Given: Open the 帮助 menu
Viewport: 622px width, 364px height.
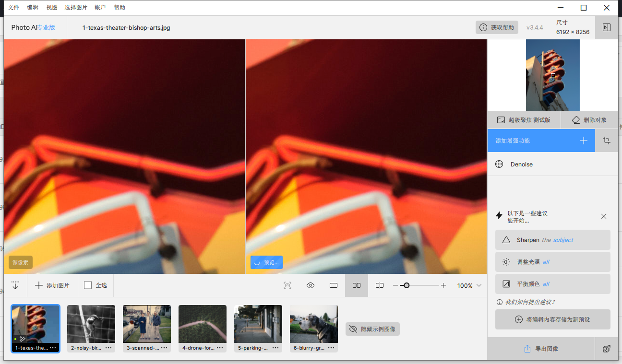Looking at the screenshot, I should (x=120, y=8).
